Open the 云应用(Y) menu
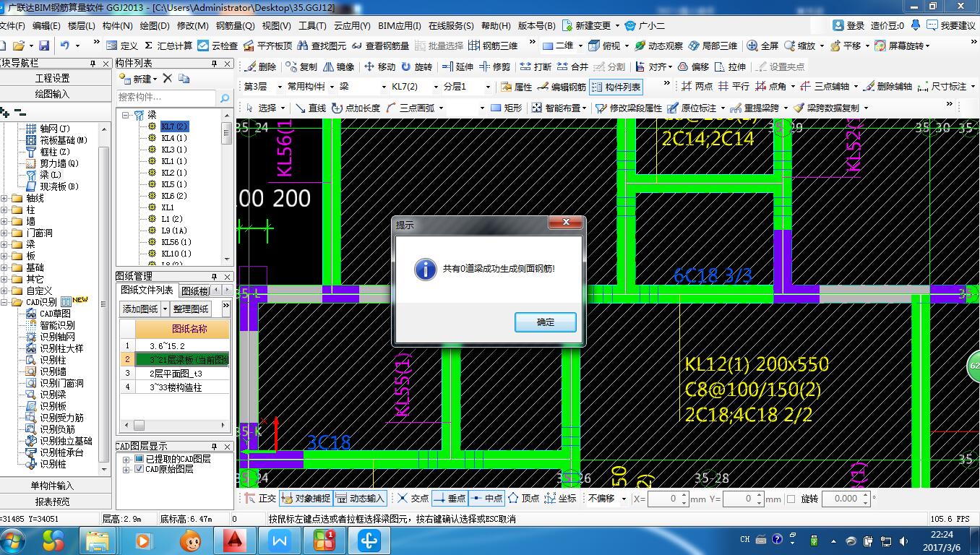This screenshot has height=555, width=980. pyautogui.click(x=352, y=25)
